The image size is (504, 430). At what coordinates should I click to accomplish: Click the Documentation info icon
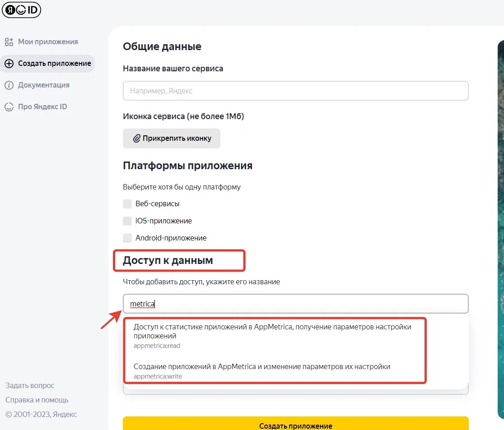point(9,85)
